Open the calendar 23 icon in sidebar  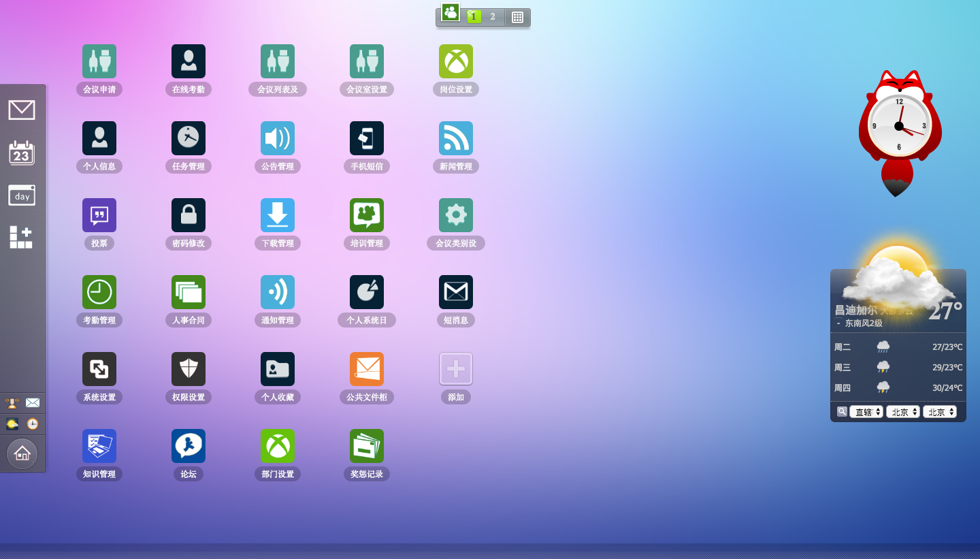tap(22, 153)
